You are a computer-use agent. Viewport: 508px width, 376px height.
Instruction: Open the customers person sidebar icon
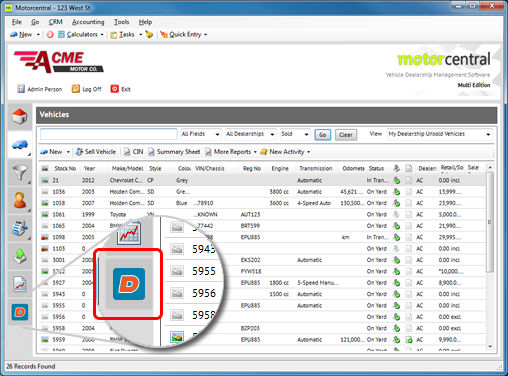click(20, 200)
